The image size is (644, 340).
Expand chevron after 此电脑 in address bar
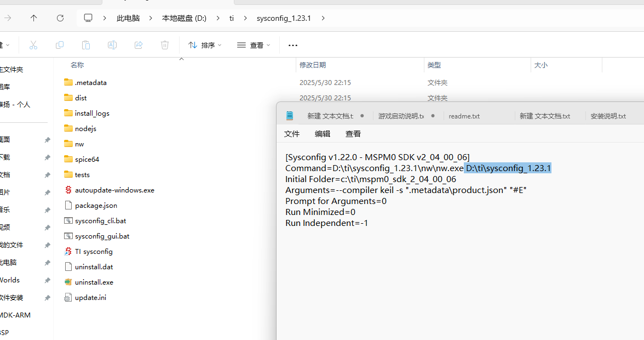[x=151, y=18]
